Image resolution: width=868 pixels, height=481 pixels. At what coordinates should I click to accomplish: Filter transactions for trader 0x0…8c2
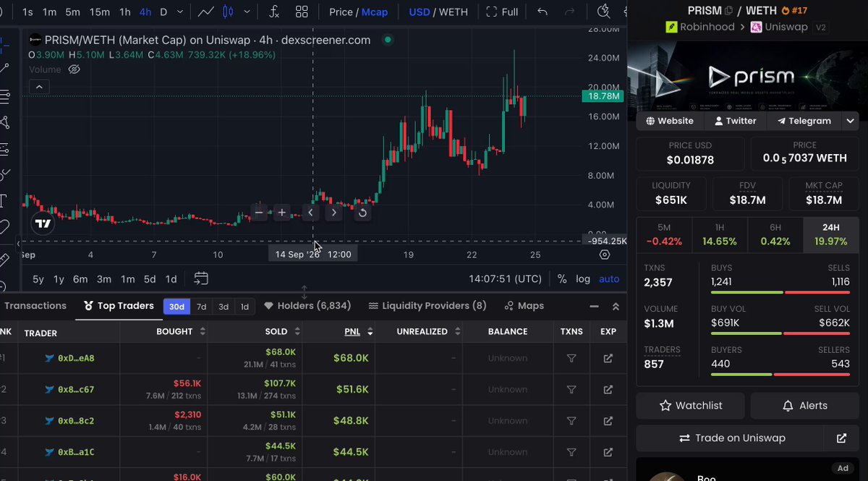coord(571,420)
